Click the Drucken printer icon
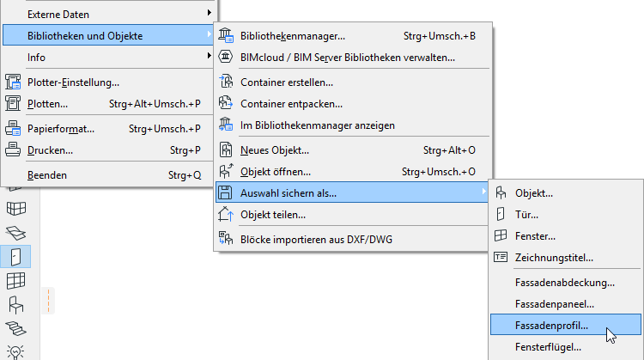644x360 pixels. tap(13, 150)
